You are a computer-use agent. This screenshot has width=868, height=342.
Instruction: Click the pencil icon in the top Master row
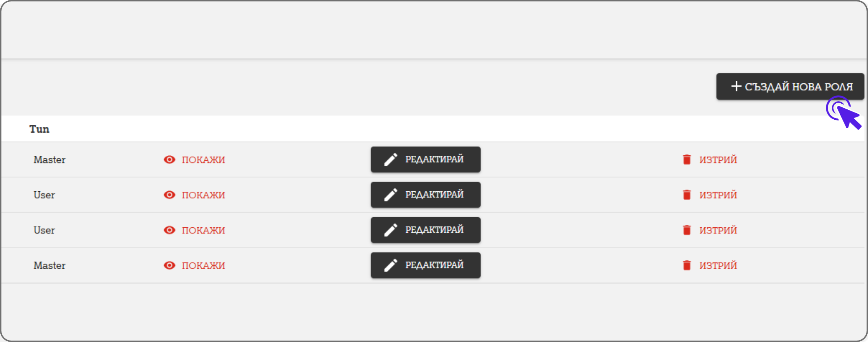[391, 160]
